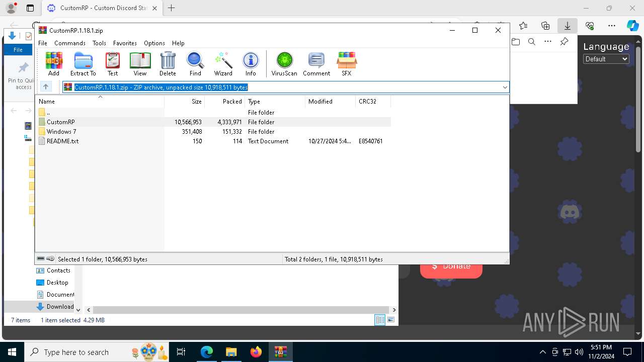Open the Windows Start button
The width and height of the screenshot is (644, 362).
(12, 352)
